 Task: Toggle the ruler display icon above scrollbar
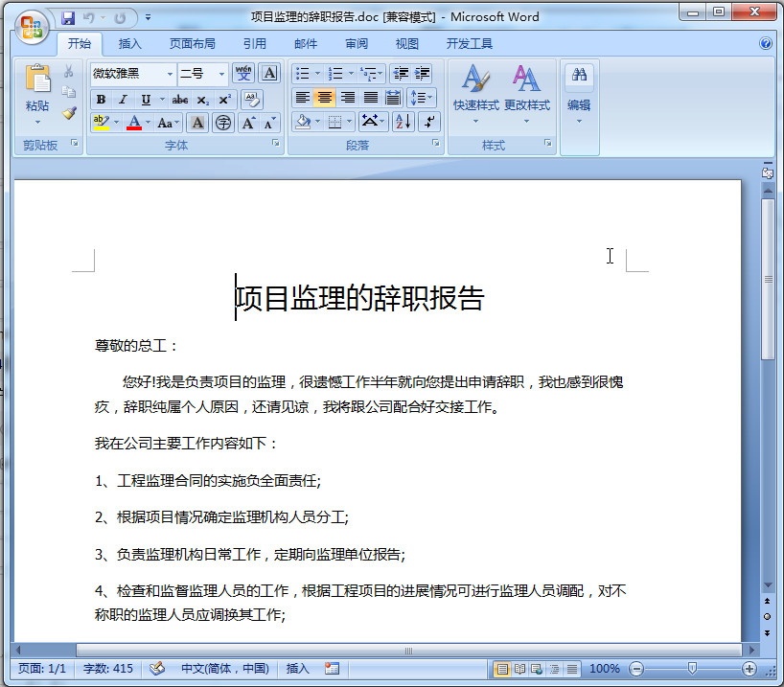768,172
